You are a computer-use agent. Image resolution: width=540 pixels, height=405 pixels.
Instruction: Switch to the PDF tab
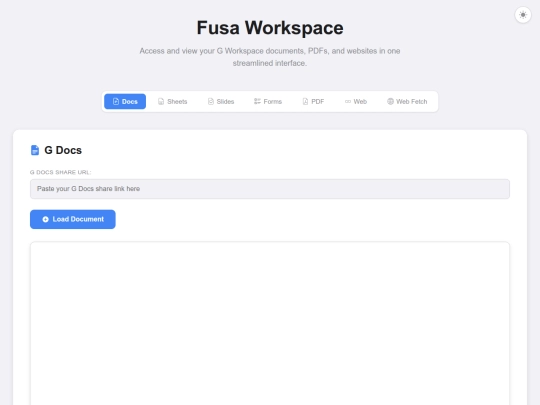(313, 101)
